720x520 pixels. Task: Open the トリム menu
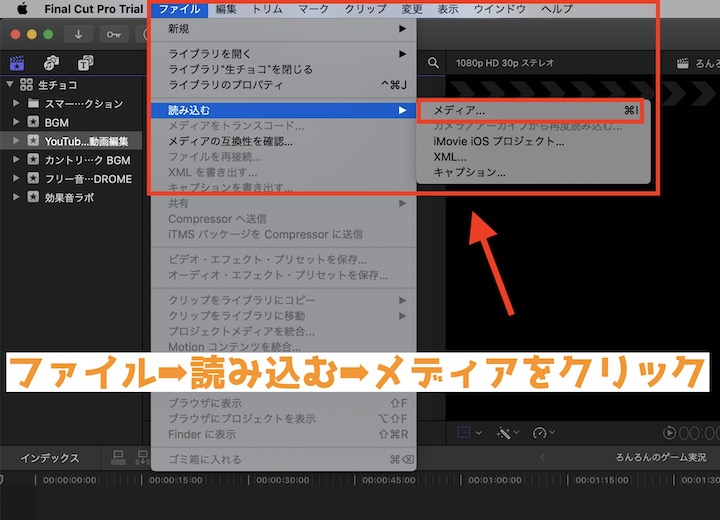point(267,9)
